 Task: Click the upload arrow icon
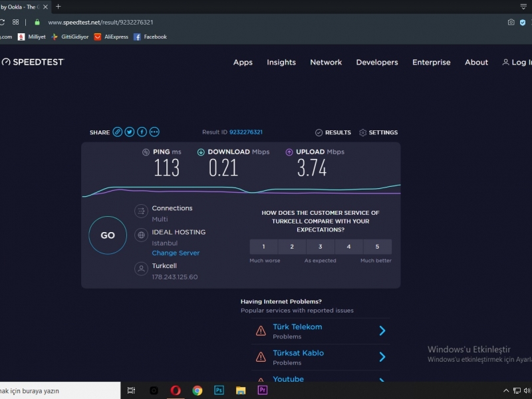tap(289, 152)
